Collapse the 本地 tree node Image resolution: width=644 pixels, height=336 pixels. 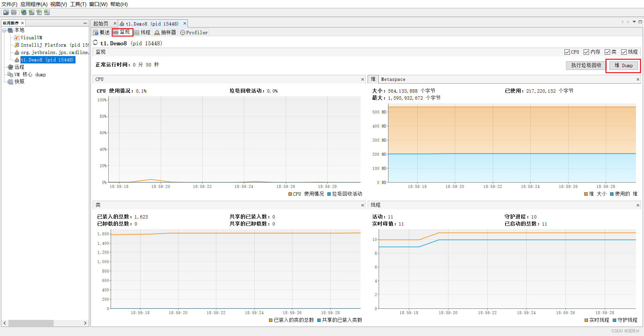click(4, 30)
